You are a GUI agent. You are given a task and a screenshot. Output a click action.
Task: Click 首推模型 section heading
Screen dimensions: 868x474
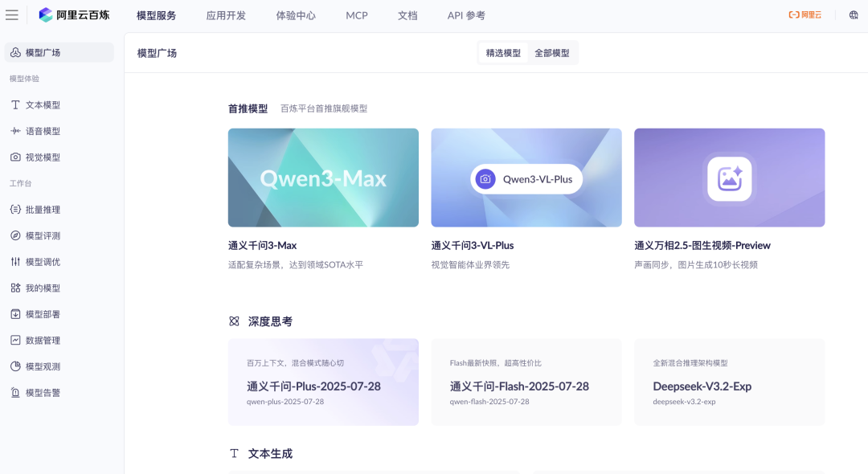tap(248, 108)
